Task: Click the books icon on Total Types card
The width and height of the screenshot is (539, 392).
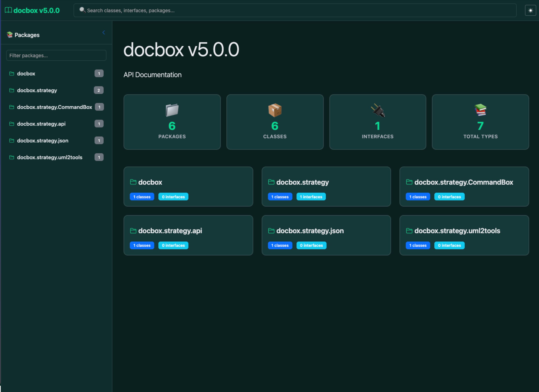Action: tap(480, 110)
